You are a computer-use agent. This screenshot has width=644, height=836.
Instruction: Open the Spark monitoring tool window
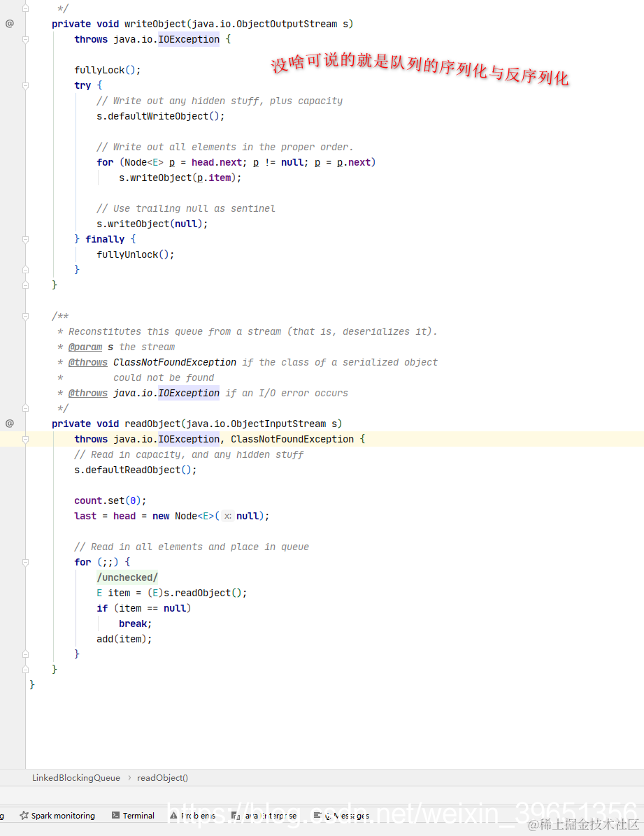click(57, 815)
